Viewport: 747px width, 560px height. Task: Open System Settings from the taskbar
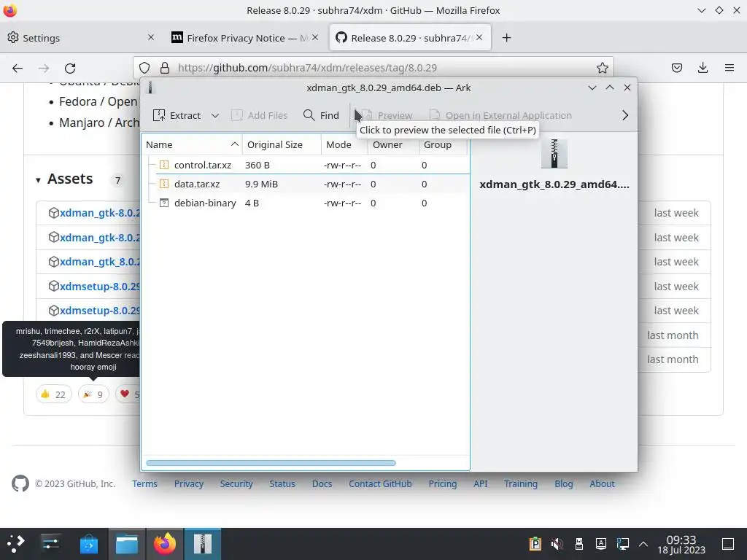coord(50,543)
